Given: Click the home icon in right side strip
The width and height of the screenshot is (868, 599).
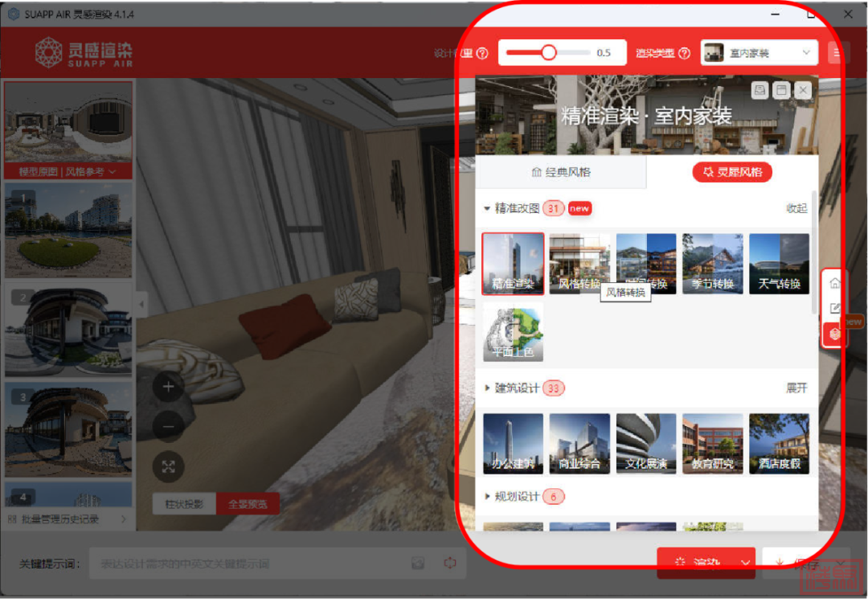Looking at the screenshot, I should pos(835,283).
